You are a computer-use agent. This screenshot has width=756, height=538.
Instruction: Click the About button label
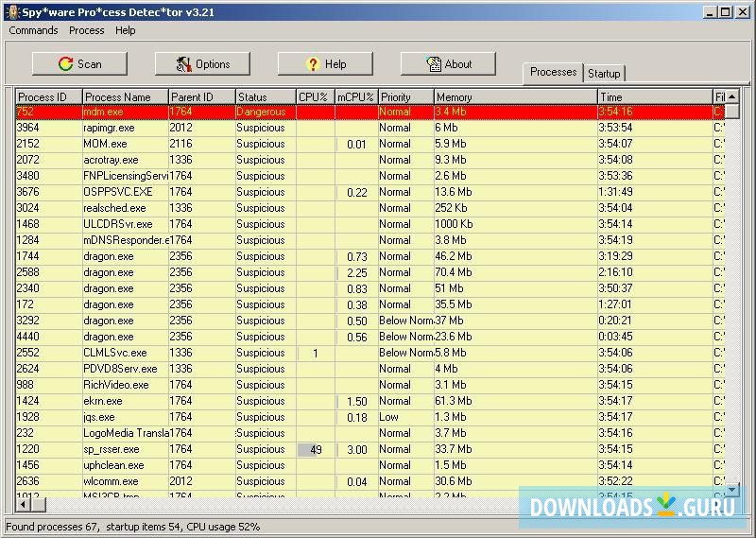[458, 64]
